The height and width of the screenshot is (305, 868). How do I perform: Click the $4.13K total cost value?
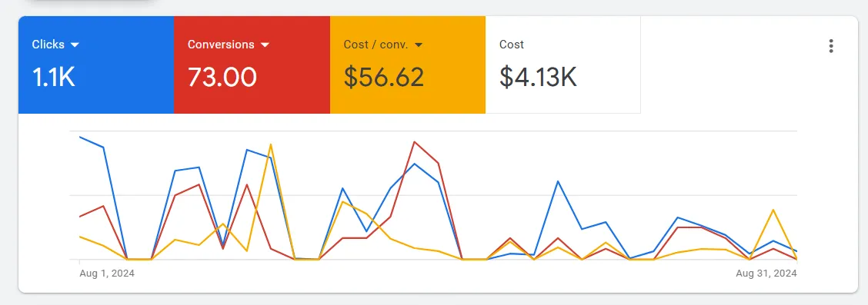(538, 78)
